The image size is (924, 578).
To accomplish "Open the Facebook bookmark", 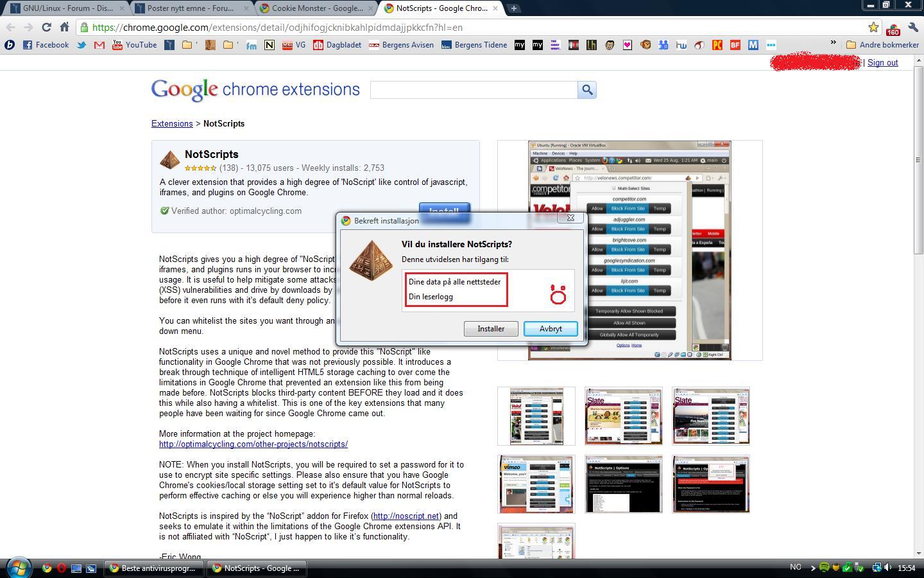I will tap(46, 45).
